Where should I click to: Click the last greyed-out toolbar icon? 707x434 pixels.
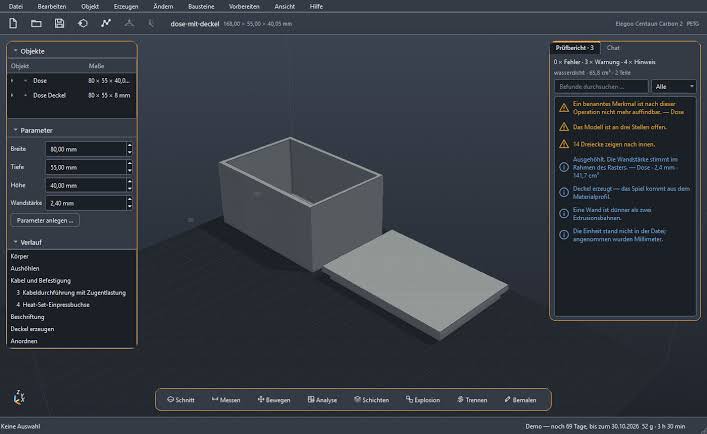pyautogui.click(x=151, y=23)
